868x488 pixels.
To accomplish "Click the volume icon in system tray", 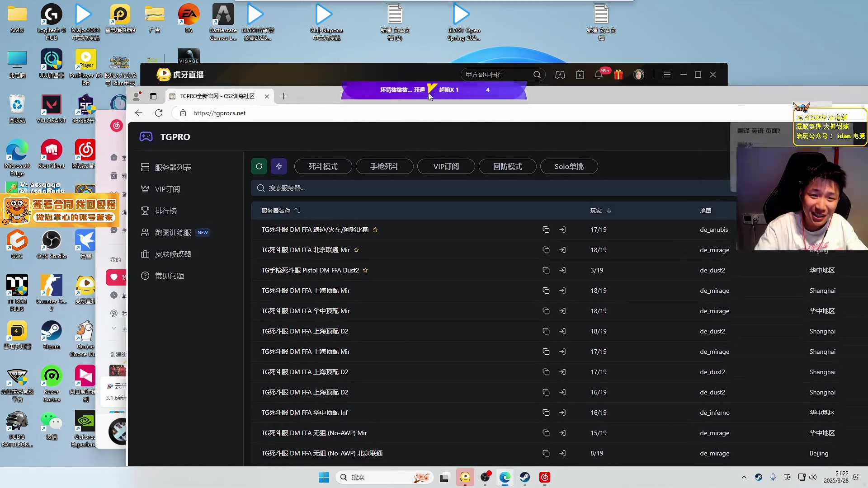I will 813,477.
